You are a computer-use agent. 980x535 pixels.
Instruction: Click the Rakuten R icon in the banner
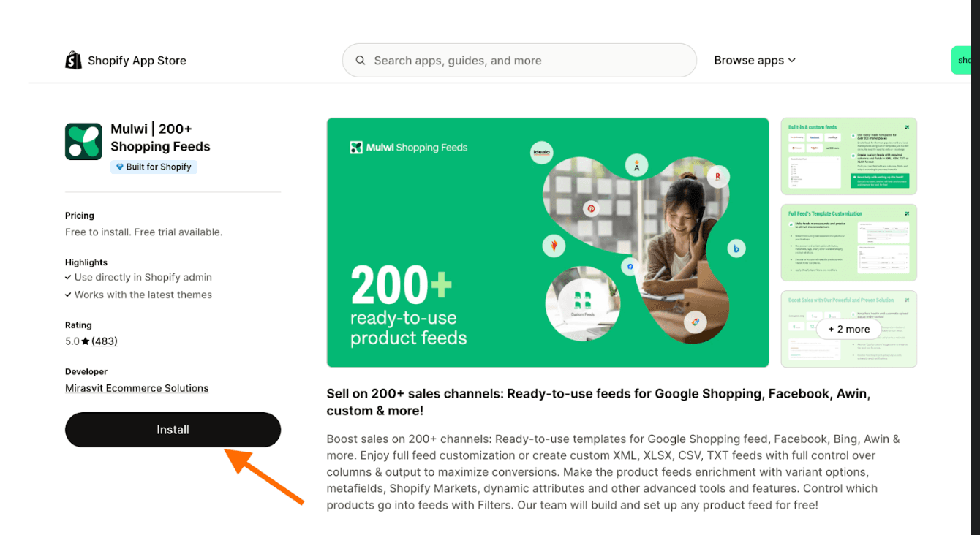[718, 176]
